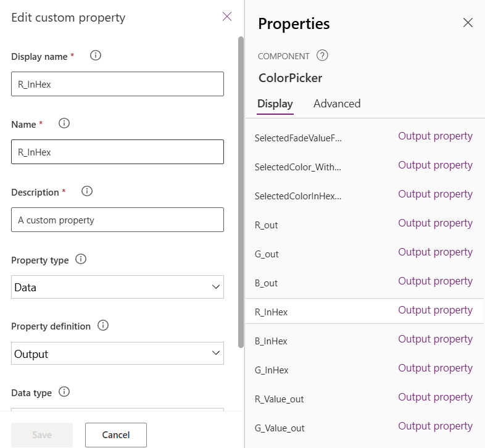Select the B_out property name
This screenshot has width=485, height=448.
(x=266, y=283)
